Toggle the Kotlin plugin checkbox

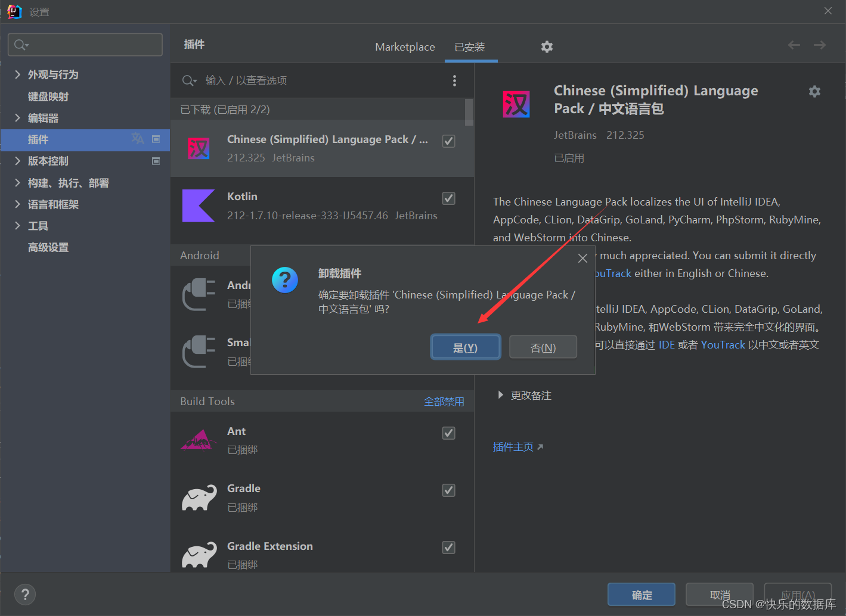[449, 198]
